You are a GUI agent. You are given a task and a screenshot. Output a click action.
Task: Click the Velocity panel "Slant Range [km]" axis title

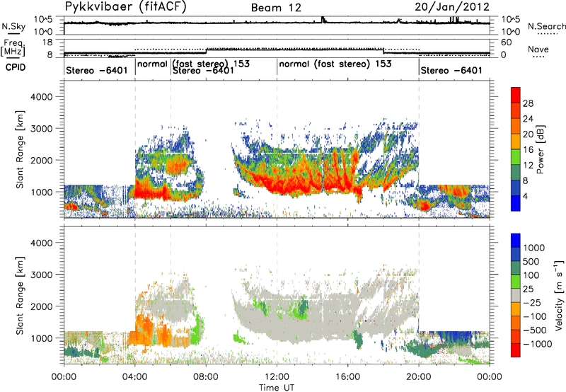click(20, 296)
